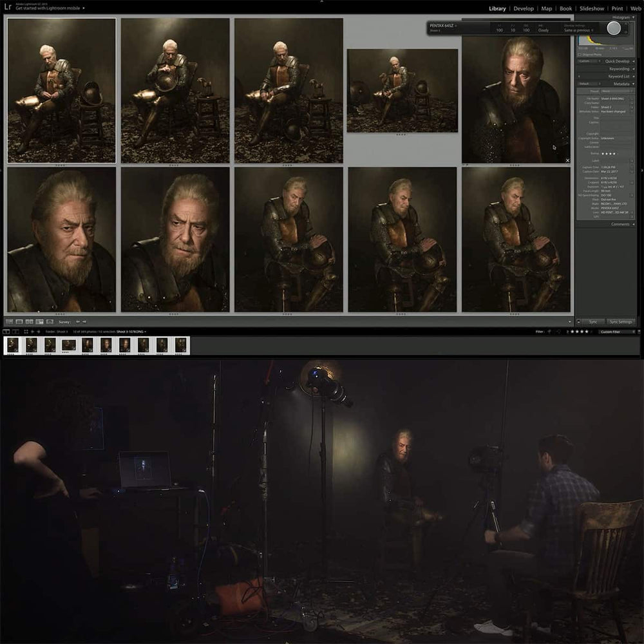Screen dimensions: 644x644
Task: Click the filmstrip forward navigation arrow
Action: point(39,332)
